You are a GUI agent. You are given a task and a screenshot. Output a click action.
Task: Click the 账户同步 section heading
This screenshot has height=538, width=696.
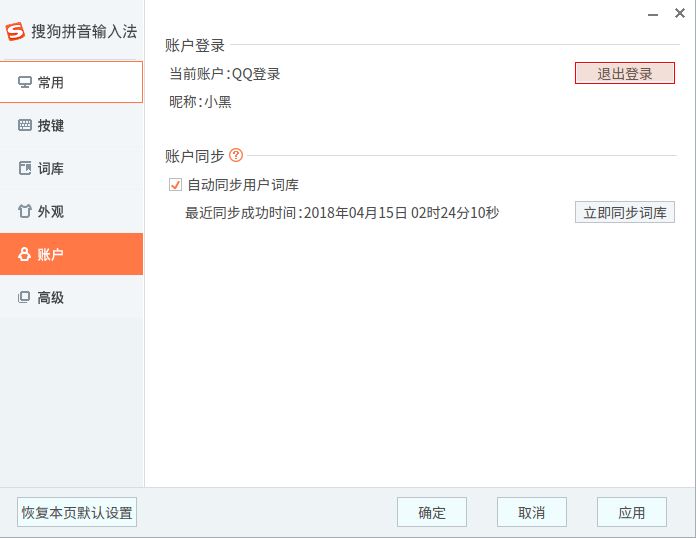coord(194,156)
